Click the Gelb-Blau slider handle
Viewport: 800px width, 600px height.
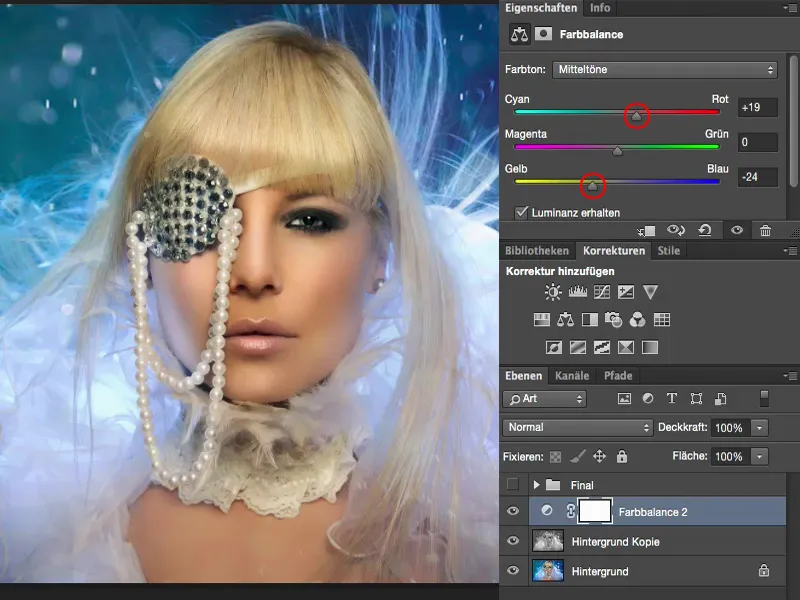592,186
